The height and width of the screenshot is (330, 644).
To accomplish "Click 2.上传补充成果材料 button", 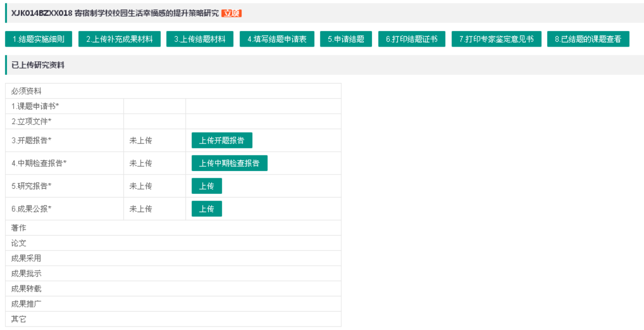I will pyautogui.click(x=119, y=39).
